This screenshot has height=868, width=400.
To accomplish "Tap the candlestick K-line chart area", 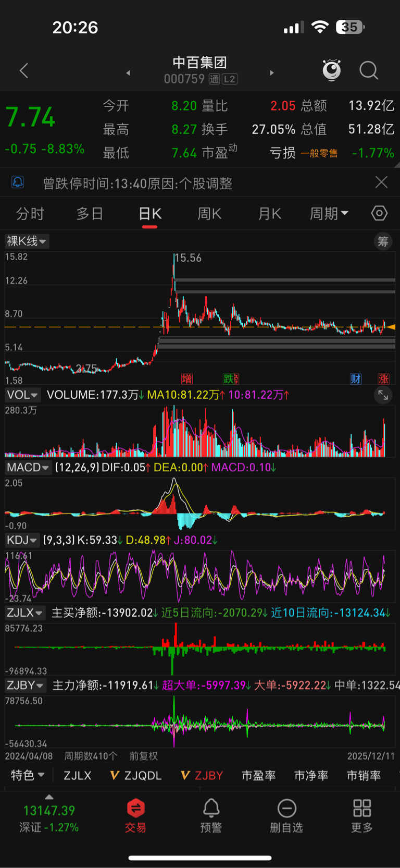I will pos(200,319).
